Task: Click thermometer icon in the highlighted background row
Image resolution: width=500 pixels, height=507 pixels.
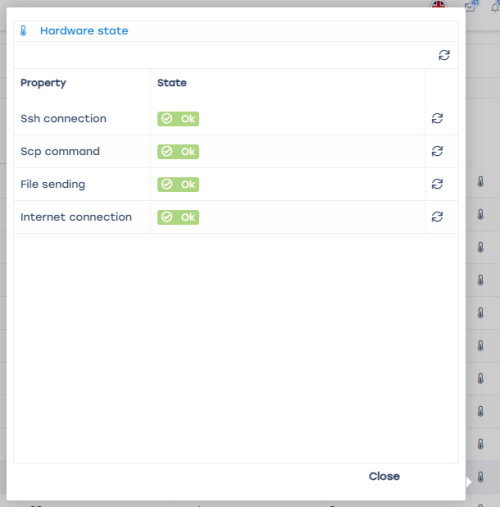Action: (x=480, y=477)
